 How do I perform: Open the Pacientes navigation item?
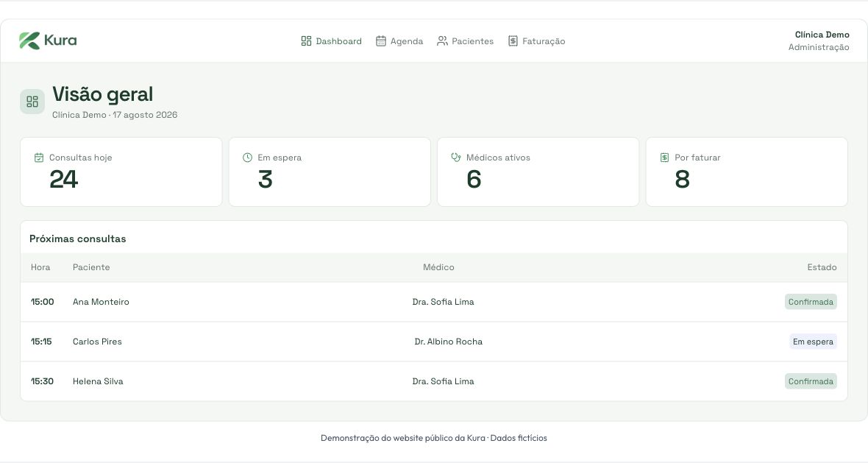pos(466,41)
